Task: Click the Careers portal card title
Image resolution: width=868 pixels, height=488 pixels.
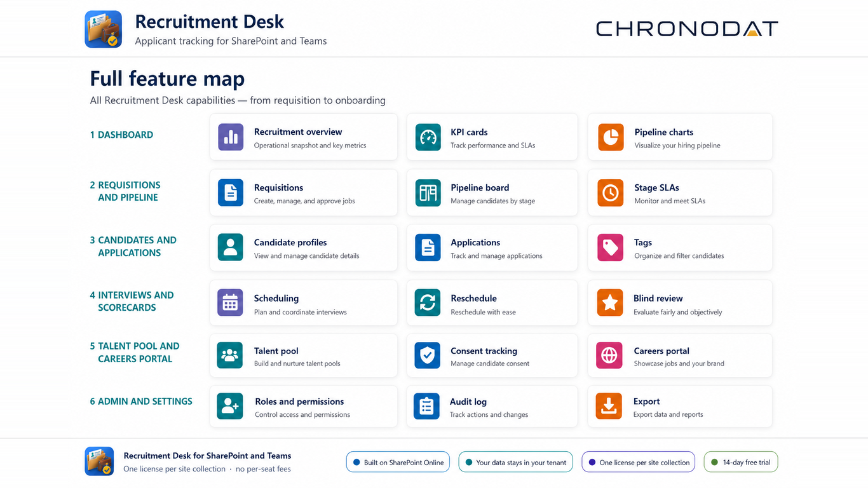Action: pos(661,351)
